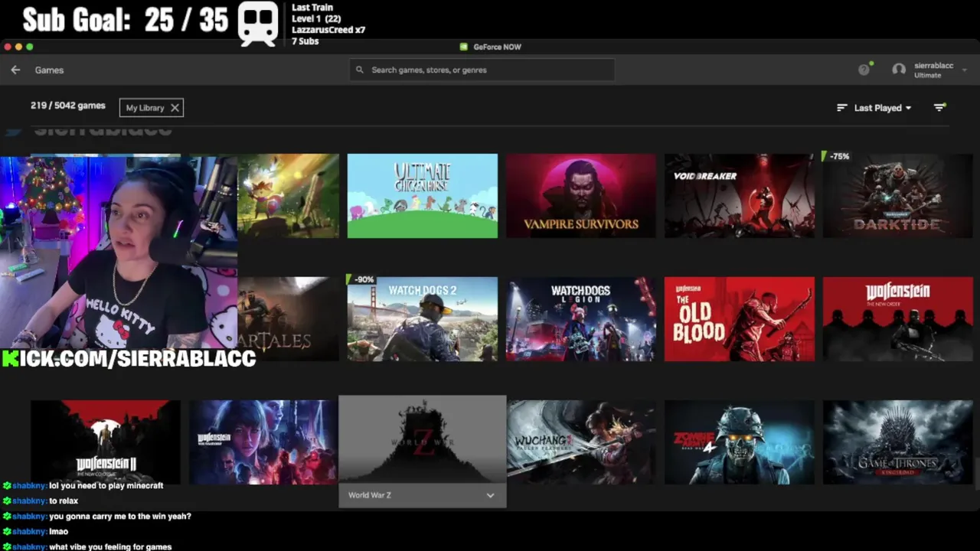980x551 pixels.
Task: Select the Wartales game tile
Action: tap(288, 319)
